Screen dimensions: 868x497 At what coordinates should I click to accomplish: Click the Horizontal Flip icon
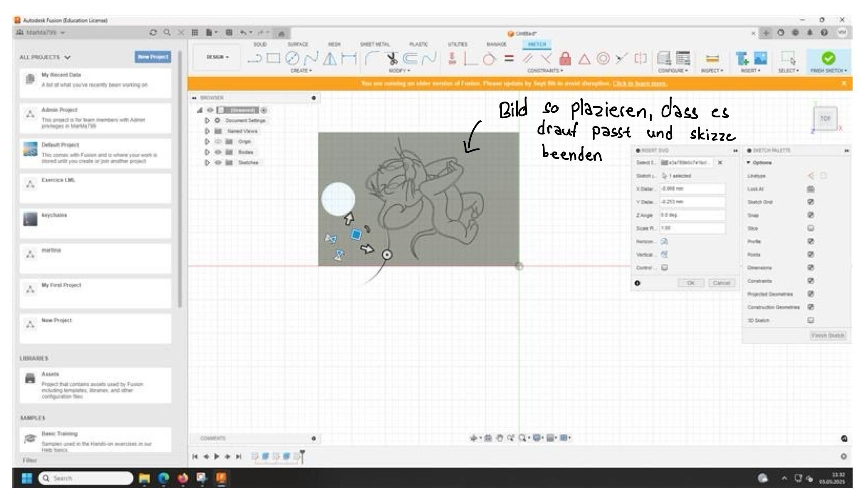point(664,241)
